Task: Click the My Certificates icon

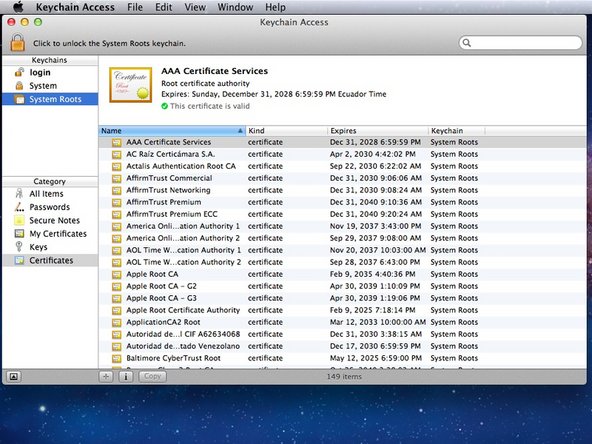Action: 19,234
